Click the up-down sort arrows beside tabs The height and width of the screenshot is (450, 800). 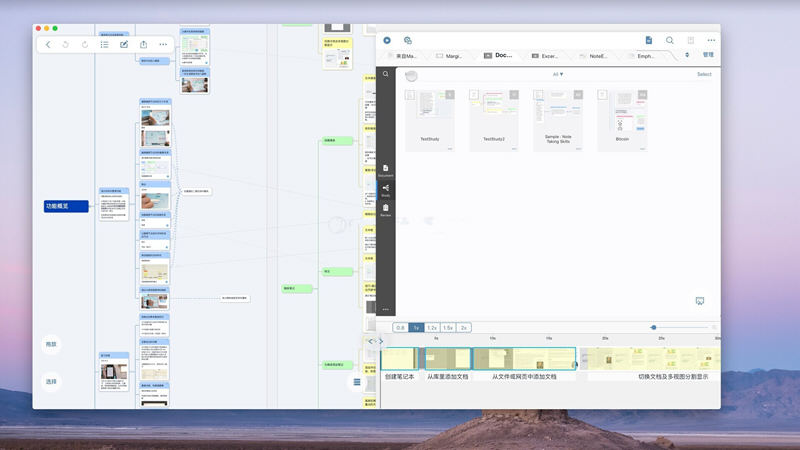pyautogui.click(x=687, y=55)
